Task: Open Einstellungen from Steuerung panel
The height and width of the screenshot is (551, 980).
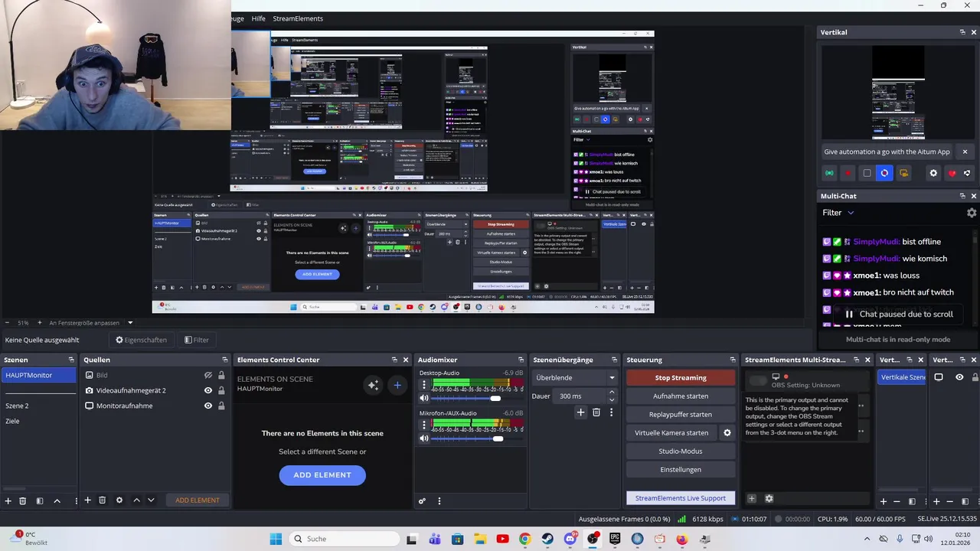Action: [681, 470]
